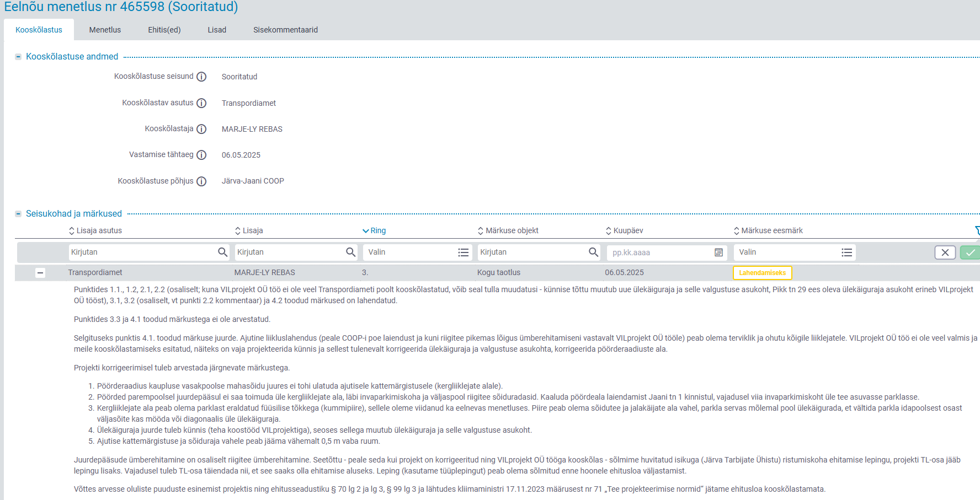The width and height of the screenshot is (980, 500).
Task: Open info icon for Kooskõlastav asutus
Action: (x=201, y=103)
